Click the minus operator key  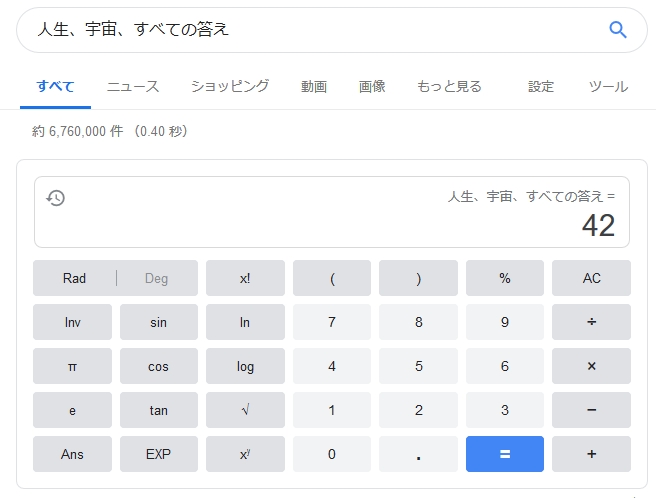pyautogui.click(x=592, y=410)
